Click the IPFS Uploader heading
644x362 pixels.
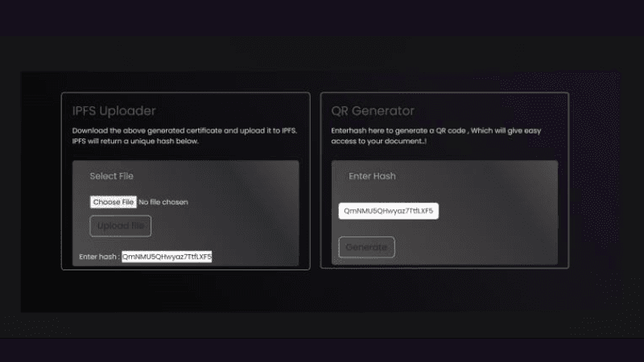[114, 111]
